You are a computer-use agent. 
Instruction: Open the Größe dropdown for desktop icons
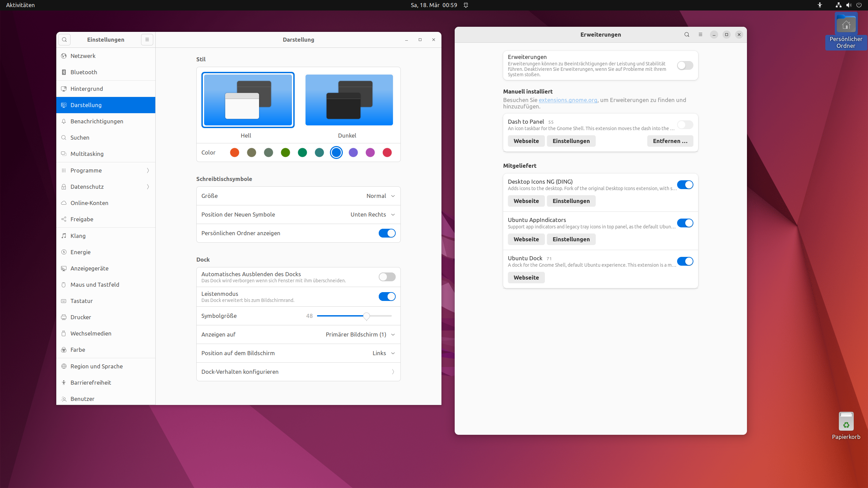[380, 196]
